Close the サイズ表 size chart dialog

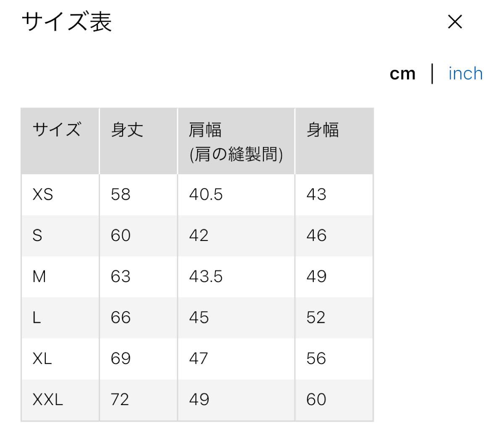coord(455,22)
